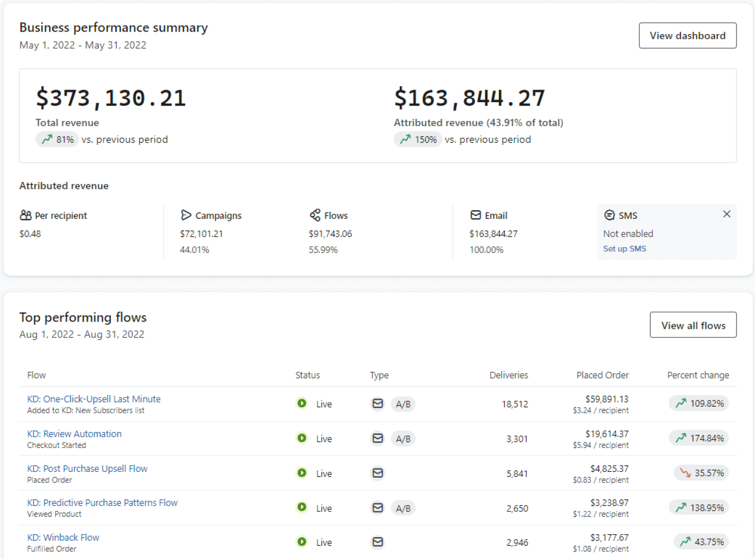Click the Email envelope icon in Attributed revenue
The width and height of the screenshot is (755, 560).
point(476,215)
